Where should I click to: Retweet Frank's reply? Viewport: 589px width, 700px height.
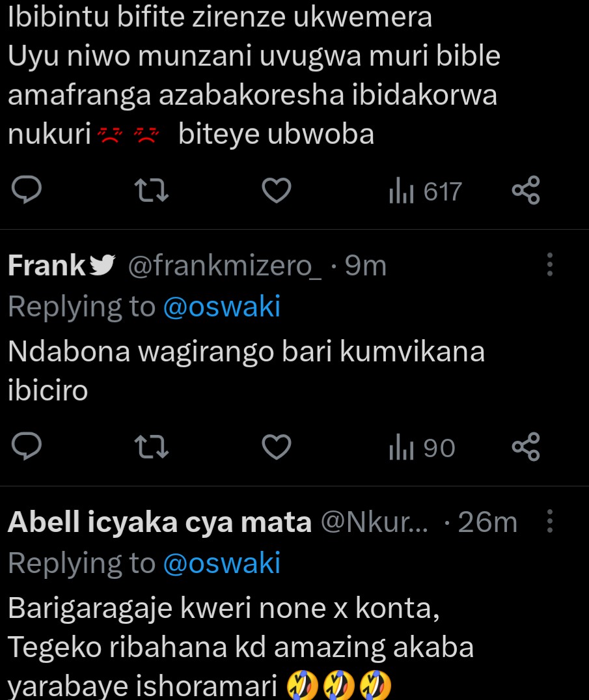click(x=151, y=447)
